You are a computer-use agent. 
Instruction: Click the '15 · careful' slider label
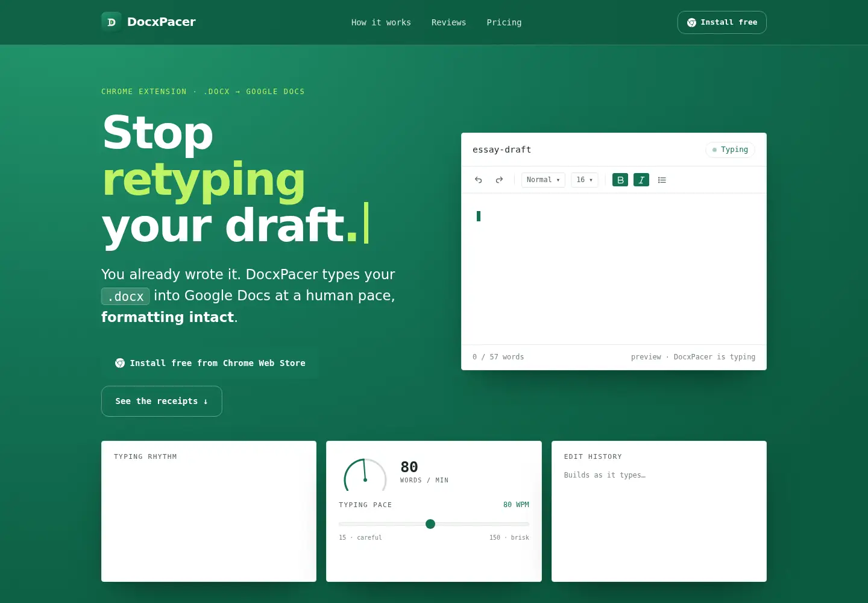[360, 537]
